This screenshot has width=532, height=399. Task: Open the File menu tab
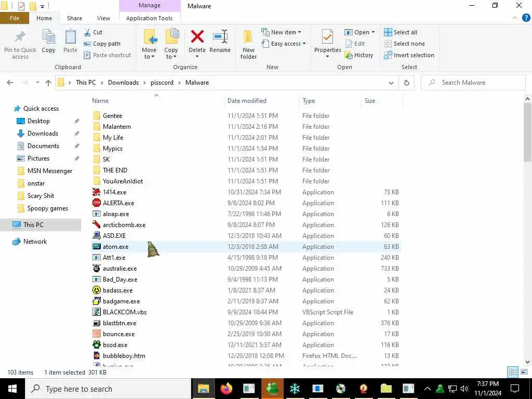15,18
